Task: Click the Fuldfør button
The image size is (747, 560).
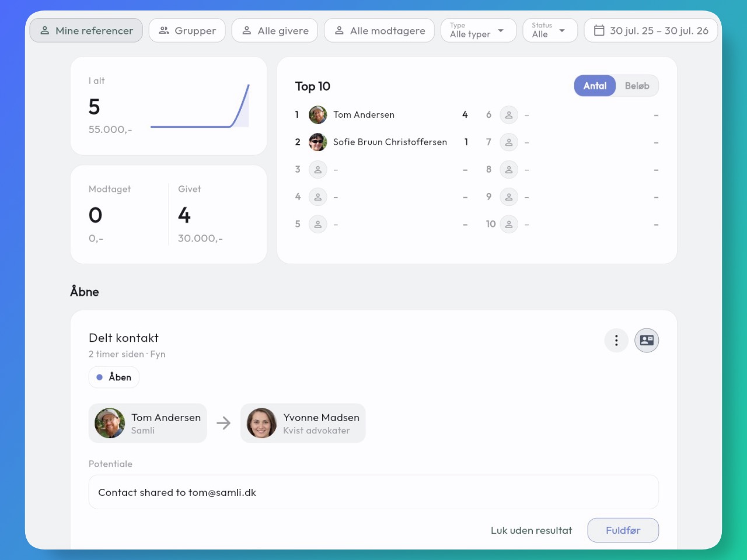Action: (x=623, y=530)
